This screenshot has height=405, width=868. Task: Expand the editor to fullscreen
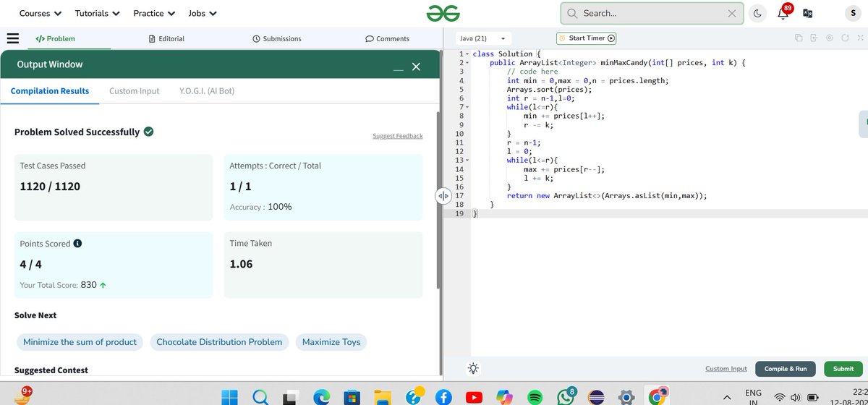point(859,38)
